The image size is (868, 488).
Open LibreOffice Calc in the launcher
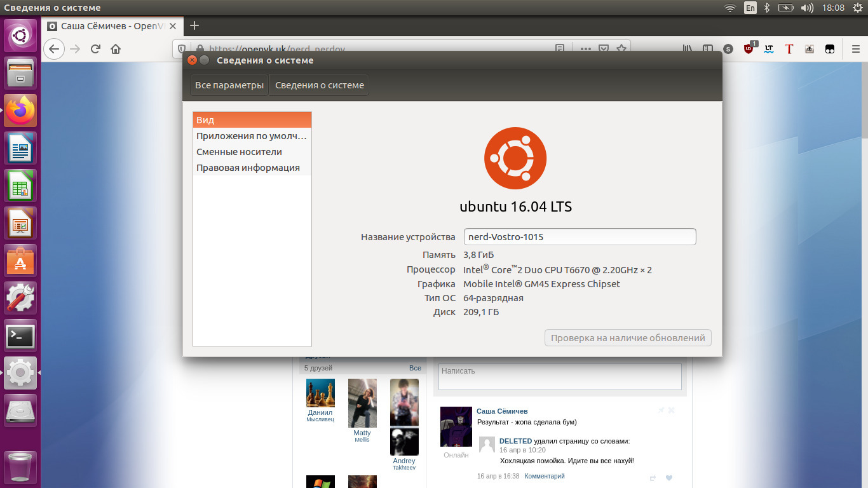pos(21,186)
